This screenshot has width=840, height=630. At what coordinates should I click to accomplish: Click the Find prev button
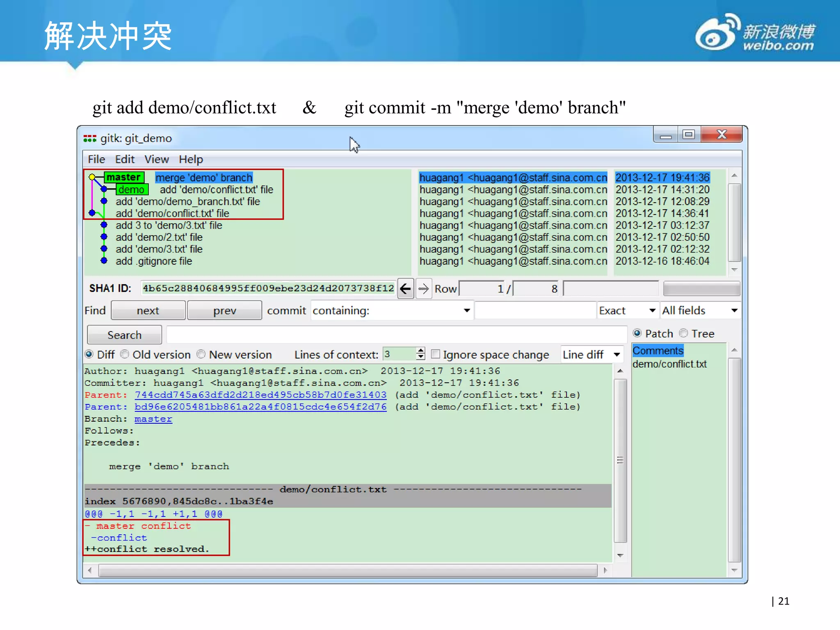[x=224, y=310]
